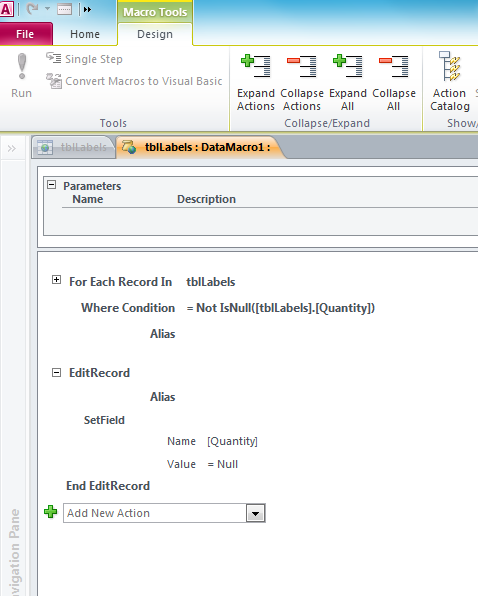The width and height of the screenshot is (478, 596).
Task: Click the Redo arrow in Quick Access toolbar
Action: (x=32, y=8)
